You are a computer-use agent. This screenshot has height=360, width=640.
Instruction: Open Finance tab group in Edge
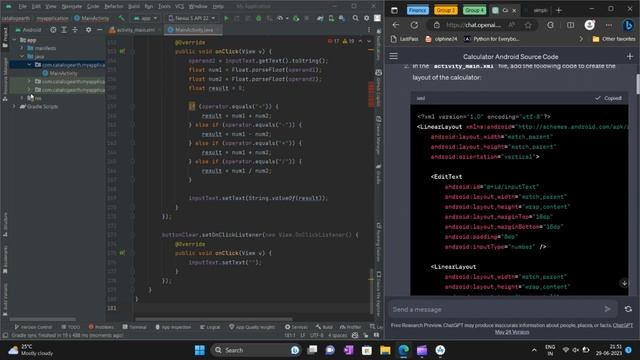pos(418,10)
